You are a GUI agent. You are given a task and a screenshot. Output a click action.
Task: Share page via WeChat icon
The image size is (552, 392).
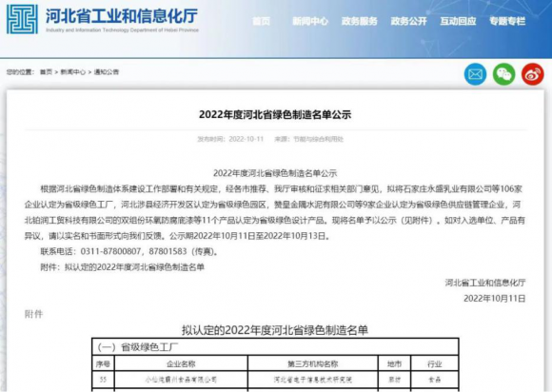click(503, 74)
